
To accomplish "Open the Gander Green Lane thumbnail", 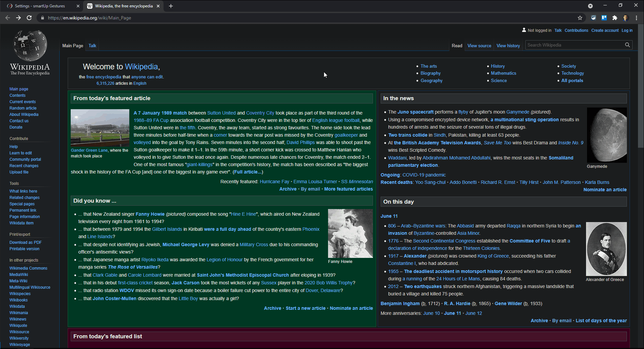I will point(100,128).
